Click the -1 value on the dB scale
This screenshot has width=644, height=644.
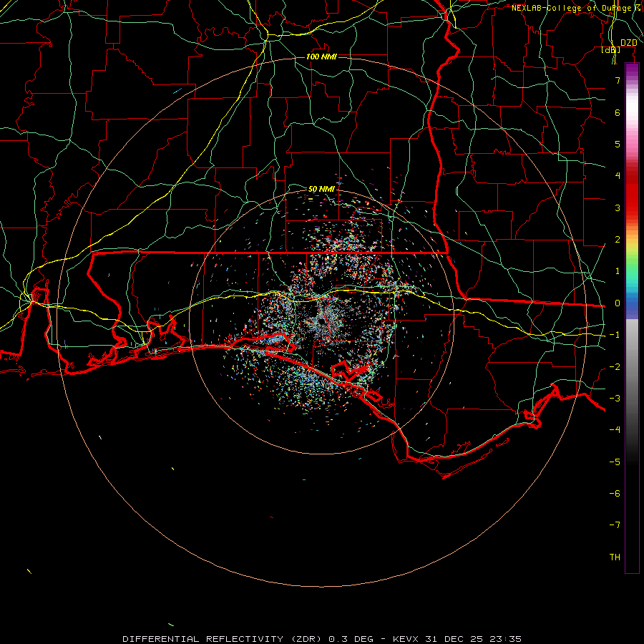[615, 335]
